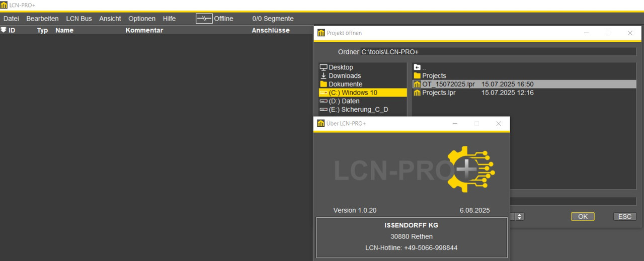Screen dimensions: 644x261
Task: Click OK in Projekt öffnen dialog
Action: 583,216
